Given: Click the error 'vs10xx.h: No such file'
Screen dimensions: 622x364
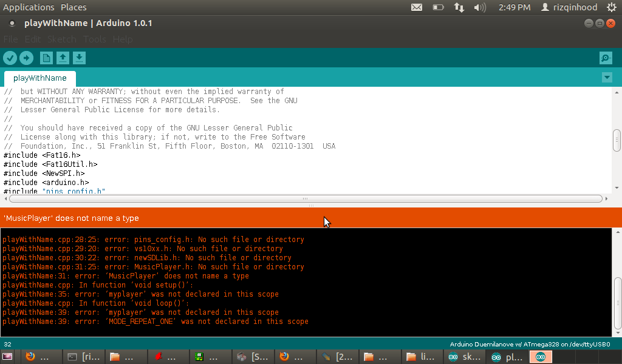Looking at the screenshot, I should click(142, 249).
